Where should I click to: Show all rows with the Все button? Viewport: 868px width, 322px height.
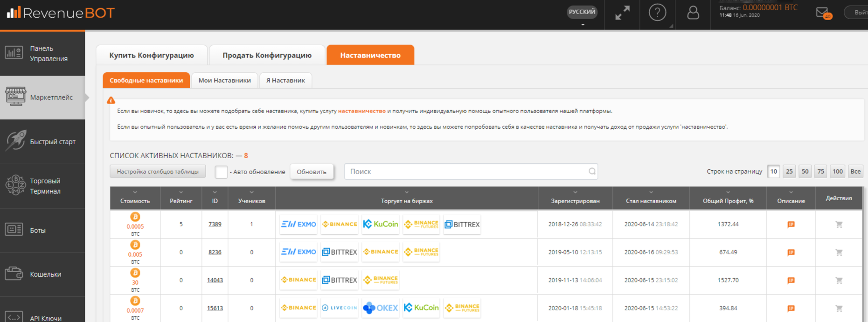(x=855, y=171)
